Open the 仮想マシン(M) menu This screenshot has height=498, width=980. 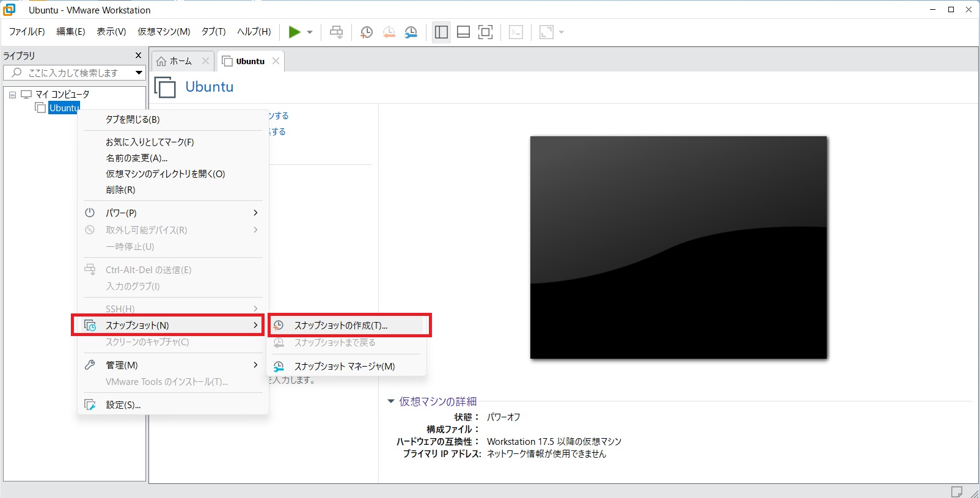(x=164, y=32)
